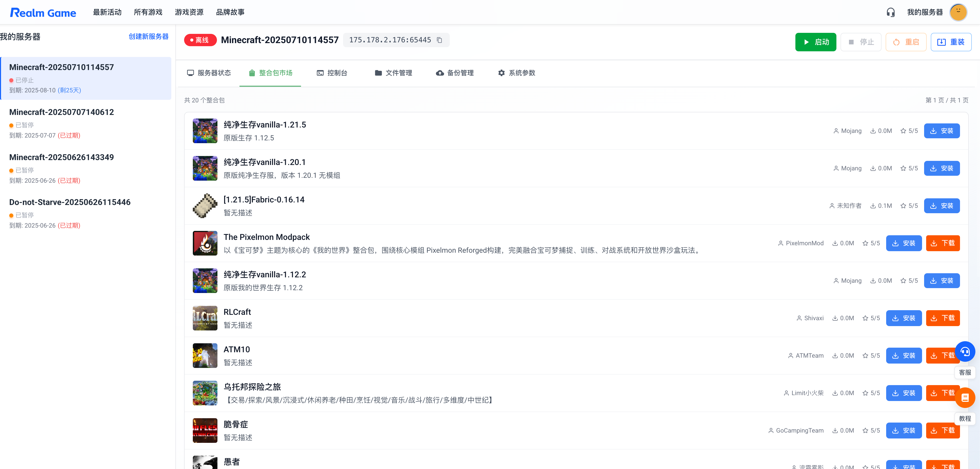
Task: Switch to the 控制台 console tab
Action: tap(332, 73)
